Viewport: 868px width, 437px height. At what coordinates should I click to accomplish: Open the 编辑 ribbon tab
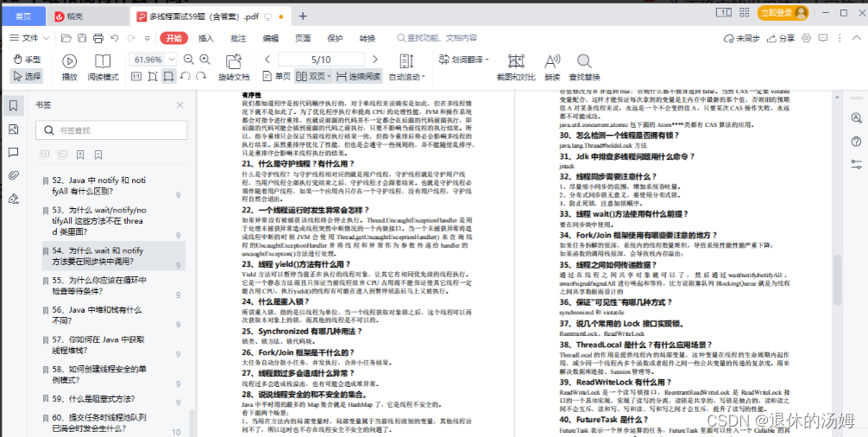coord(271,38)
